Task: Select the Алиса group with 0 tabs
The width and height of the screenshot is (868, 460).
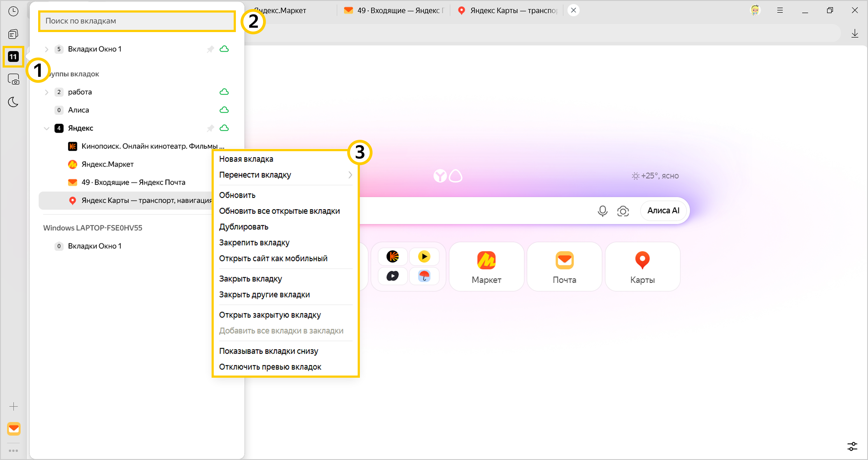Action: click(136, 110)
